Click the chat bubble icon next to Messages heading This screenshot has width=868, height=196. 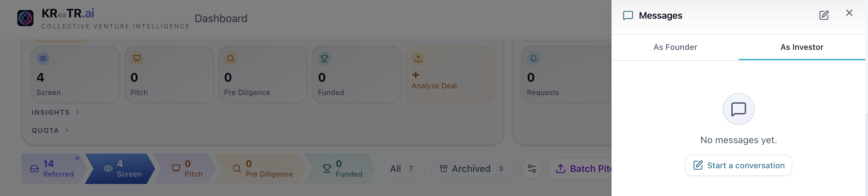(x=628, y=15)
